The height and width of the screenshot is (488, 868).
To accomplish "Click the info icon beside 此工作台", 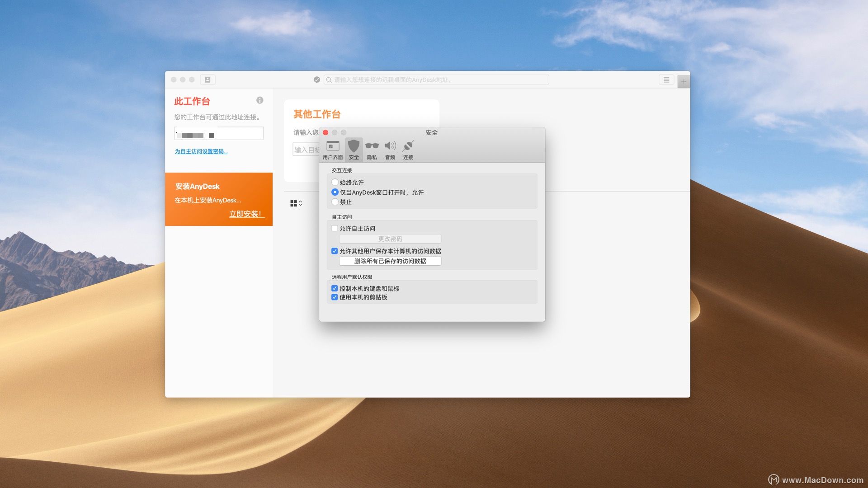I will [x=259, y=100].
